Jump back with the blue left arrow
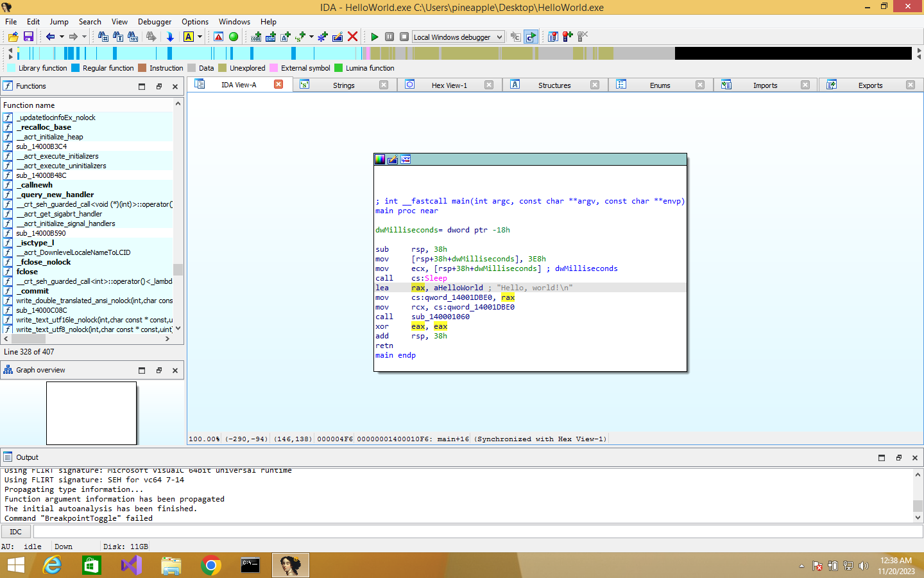Viewport: 924px width, 578px height. 50,37
